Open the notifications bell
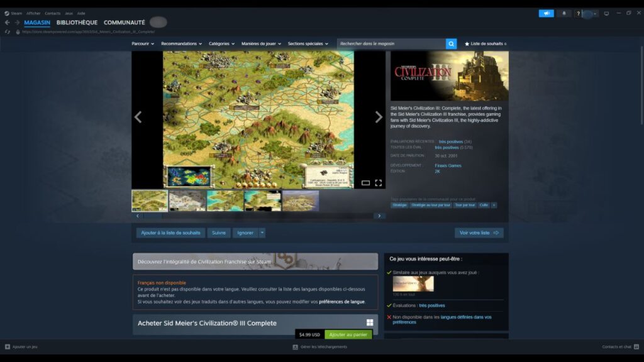 564,14
